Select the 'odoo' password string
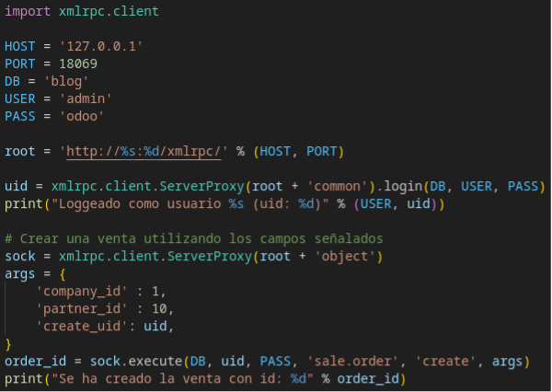The width and height of the screenshot is (552, 392). click(x=82, y=116)
